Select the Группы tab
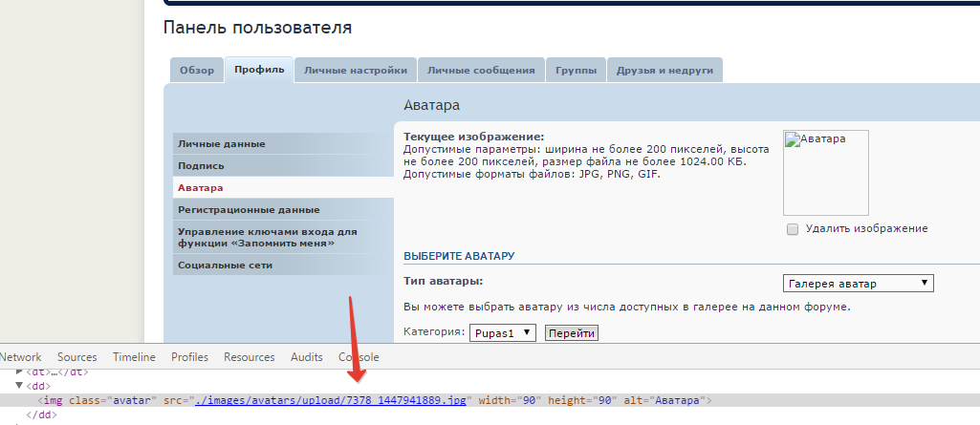 click(577, 71)
